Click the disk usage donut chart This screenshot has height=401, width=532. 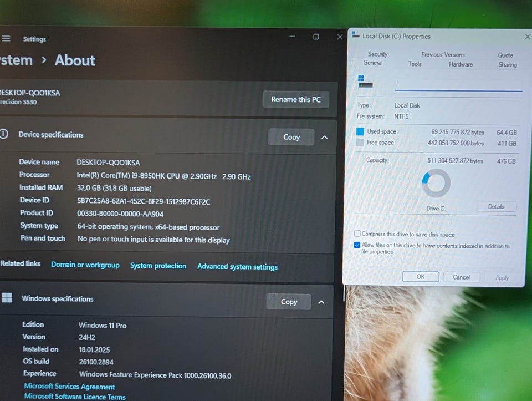(436, 183)
